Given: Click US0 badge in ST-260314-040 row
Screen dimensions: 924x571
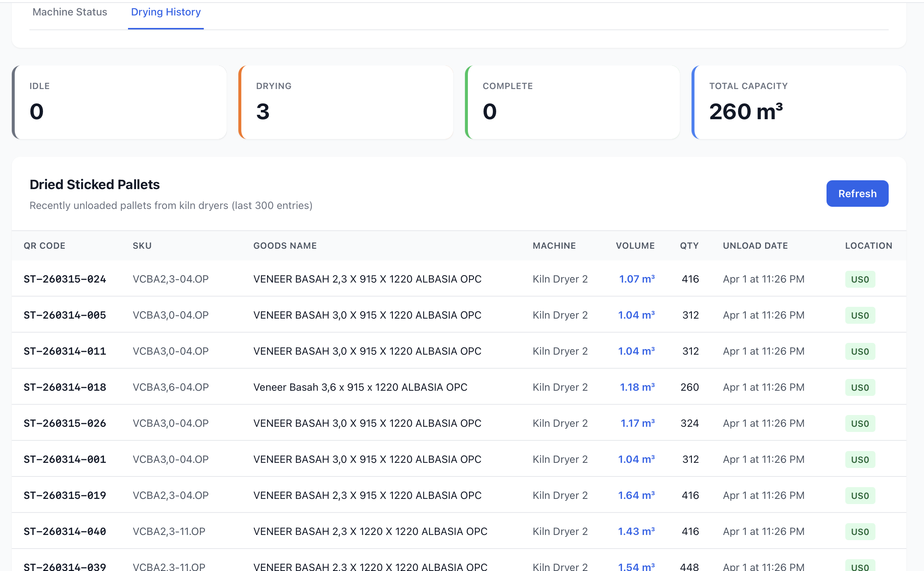Looking at the screenshot, I should pos(860,531).
